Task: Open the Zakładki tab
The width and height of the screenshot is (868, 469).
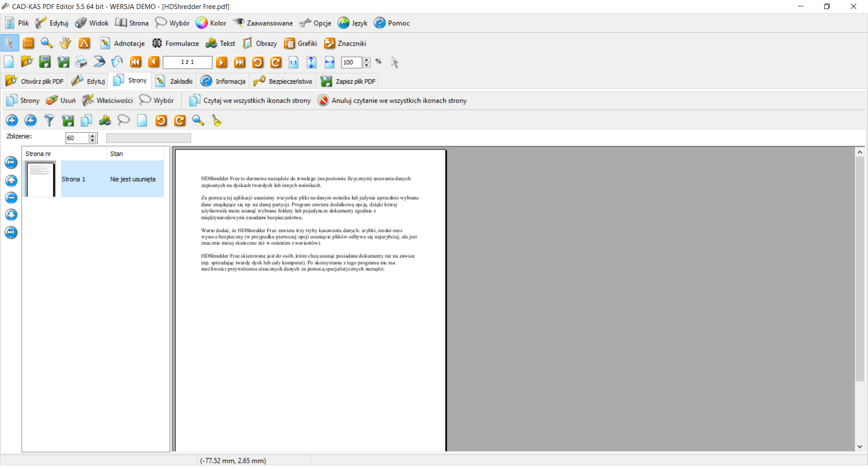Action: pyautogui.click(x=174, y=81)
